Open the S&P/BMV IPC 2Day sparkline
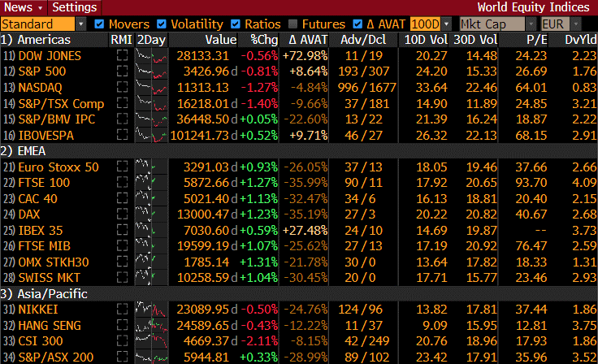Image resolution: width=598 pixels, height=364 pixels. click(x=151, y=119)
